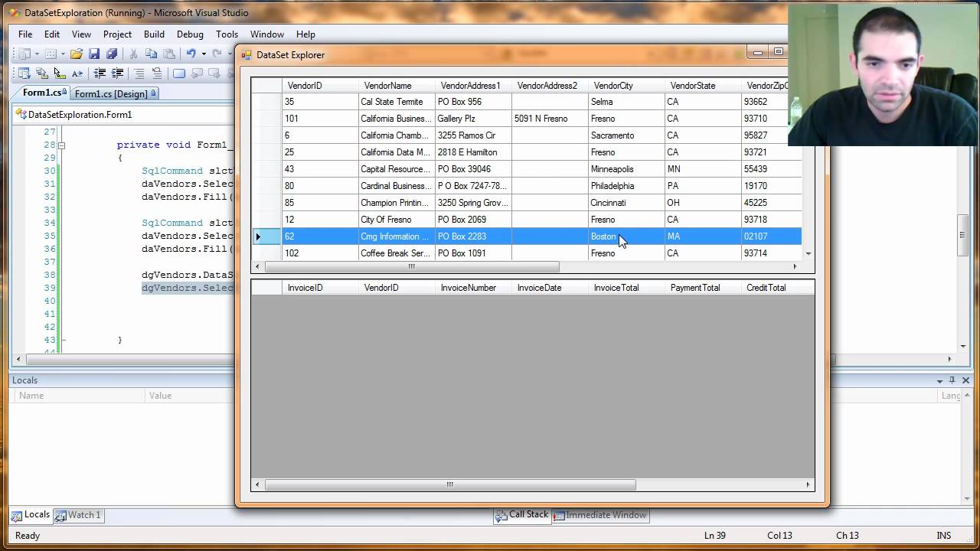The height and width of the screenshot is (551, 980).
Task: Open the Add New Item dropdown arrow
Action: 62,54
